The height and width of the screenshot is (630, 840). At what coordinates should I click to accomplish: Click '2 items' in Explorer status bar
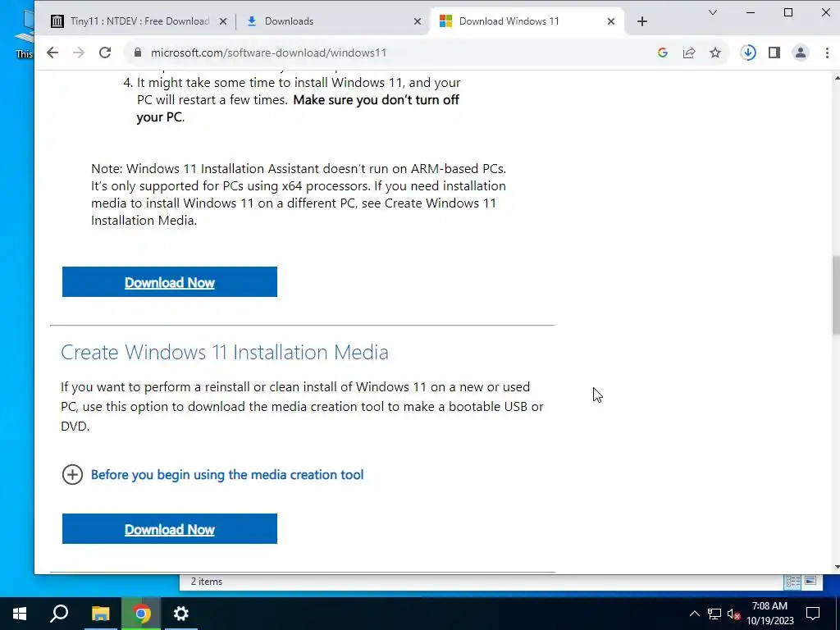pos(207,582)
